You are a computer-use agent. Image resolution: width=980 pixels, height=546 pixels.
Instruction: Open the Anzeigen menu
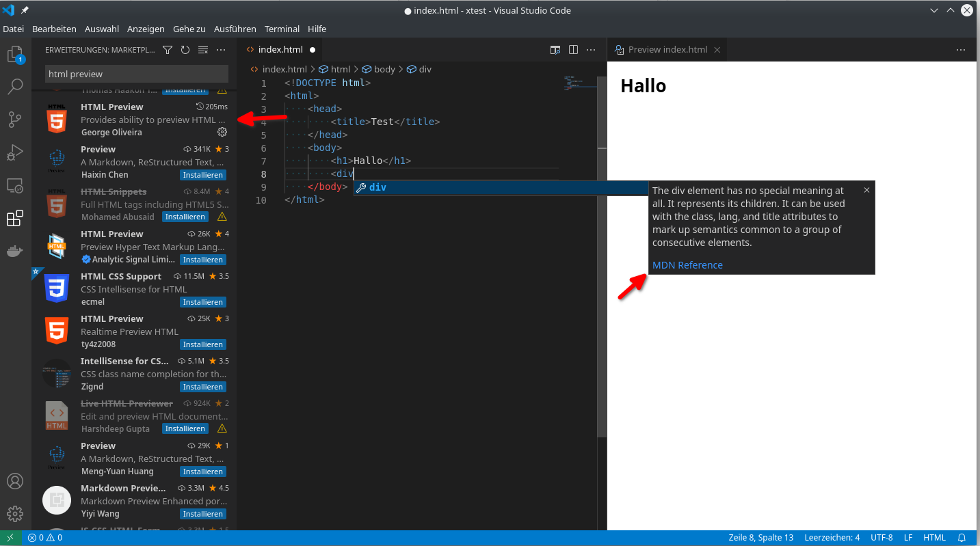pos(146,29)
